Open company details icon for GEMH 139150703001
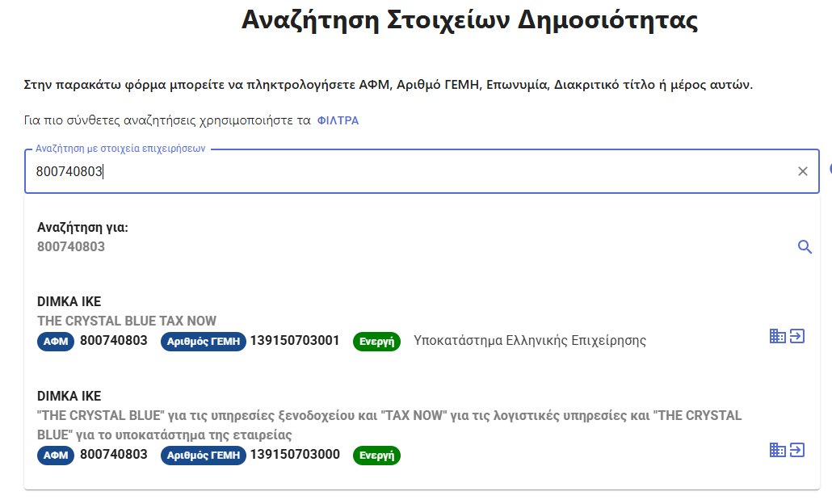Image resolution: width=832 pixels, height=504 pixels. (x=777, y=336)
